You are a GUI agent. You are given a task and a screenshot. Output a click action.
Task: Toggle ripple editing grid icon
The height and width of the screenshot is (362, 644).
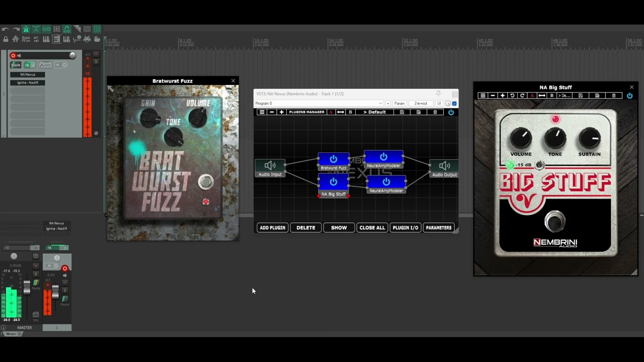(57, 29)
